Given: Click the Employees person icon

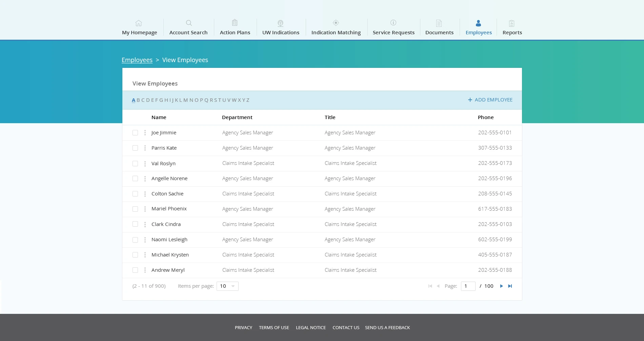Looking at the screenshot, I should click(478, 23).
